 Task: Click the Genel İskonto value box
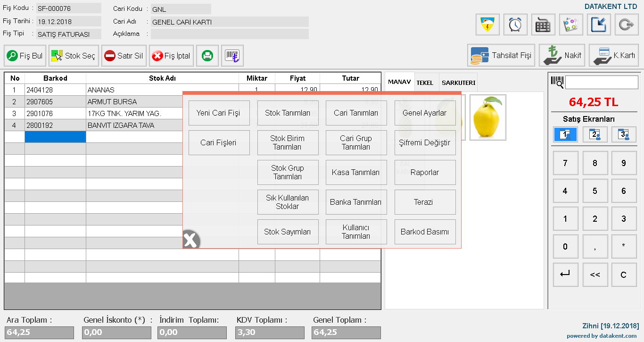pyautogui.click(x=116, y=333)
